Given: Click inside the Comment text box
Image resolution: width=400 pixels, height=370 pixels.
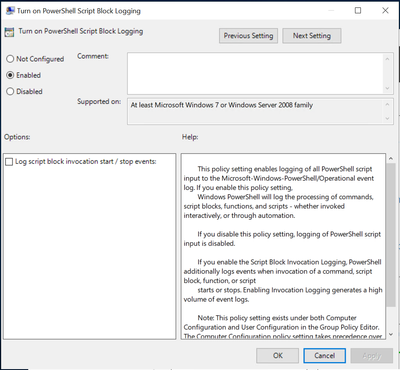Looking at the screenshot, I should click(255, 73).
